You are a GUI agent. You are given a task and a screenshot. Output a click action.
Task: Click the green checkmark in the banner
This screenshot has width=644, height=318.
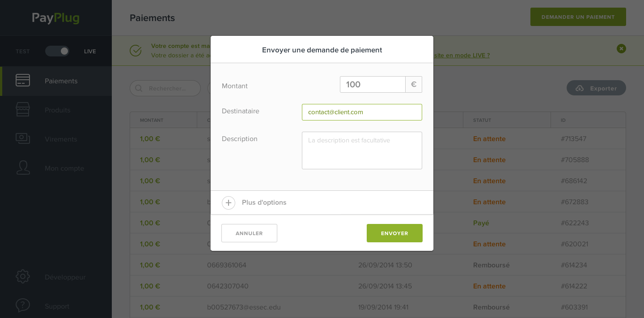pos(136,51)
